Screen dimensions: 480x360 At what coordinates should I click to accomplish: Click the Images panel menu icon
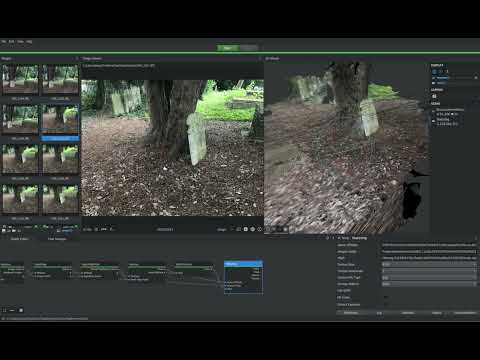77,59
